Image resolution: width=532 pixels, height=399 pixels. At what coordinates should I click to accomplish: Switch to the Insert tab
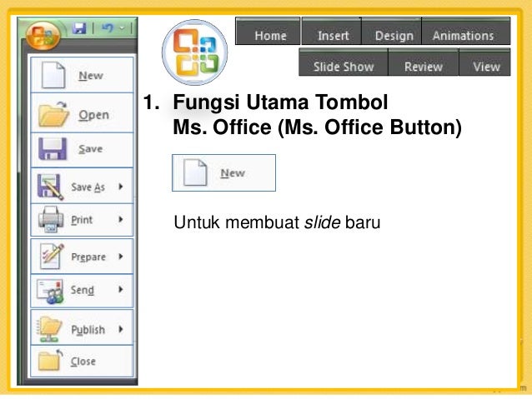(x=332, y=32)
